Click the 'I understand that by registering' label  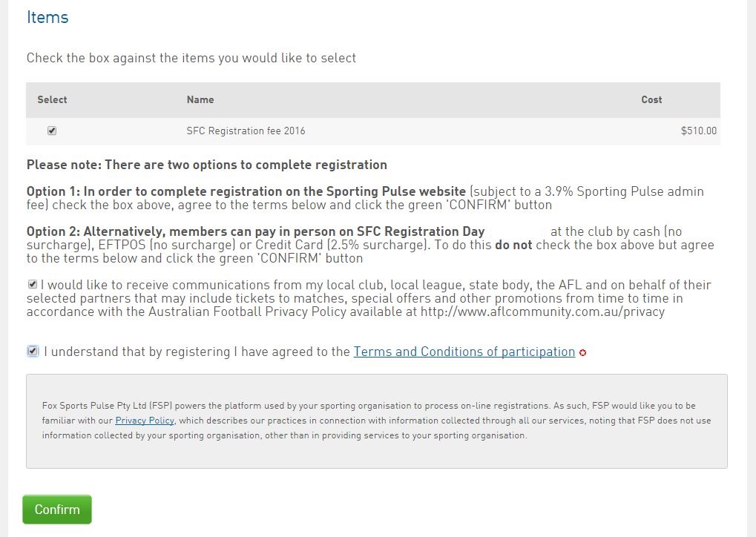click(197, 352)
